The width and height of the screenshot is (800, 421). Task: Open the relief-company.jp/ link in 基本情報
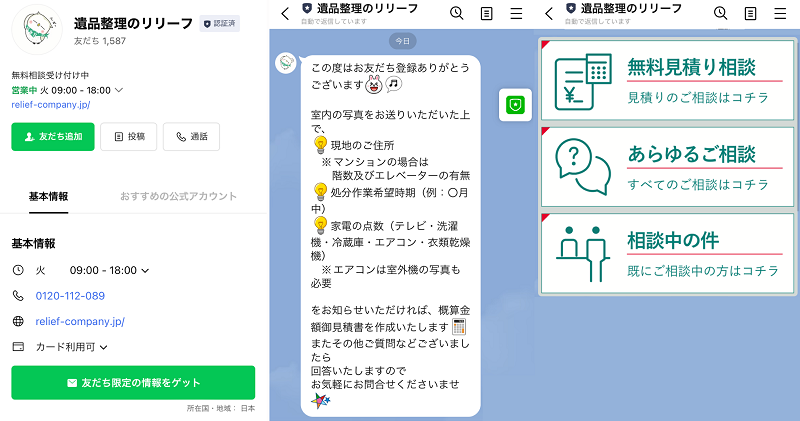click(x=80, y=321)
